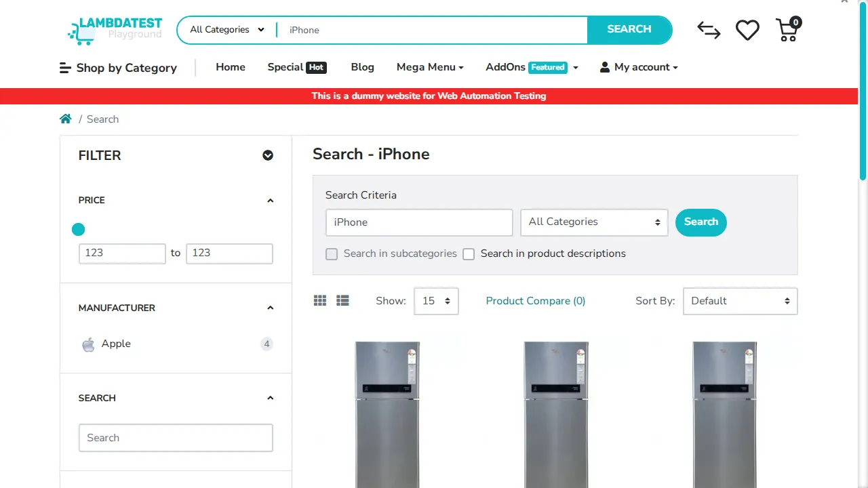Collapse the Price filter section

270,201
